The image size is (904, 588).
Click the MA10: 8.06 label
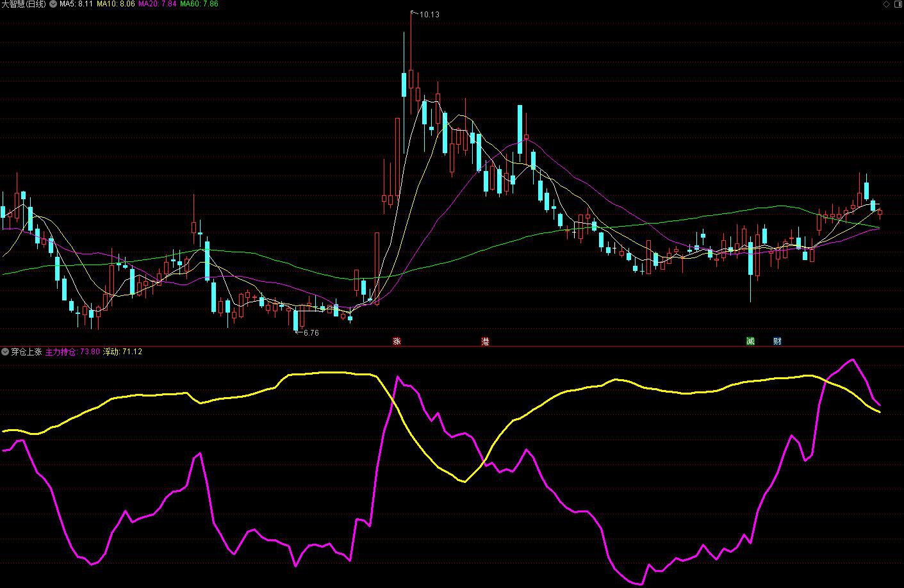pyautogui.click(x=116, y=4)
